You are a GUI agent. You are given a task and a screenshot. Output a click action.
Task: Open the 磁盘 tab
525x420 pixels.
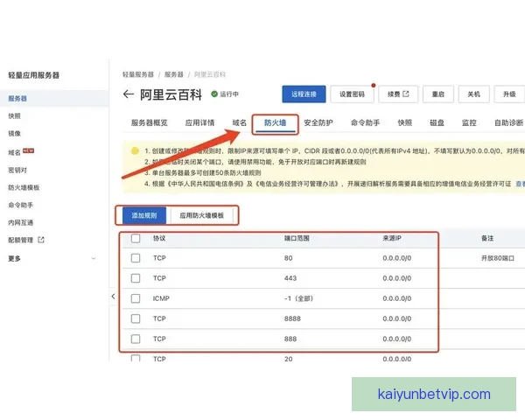tap(437, 122)
